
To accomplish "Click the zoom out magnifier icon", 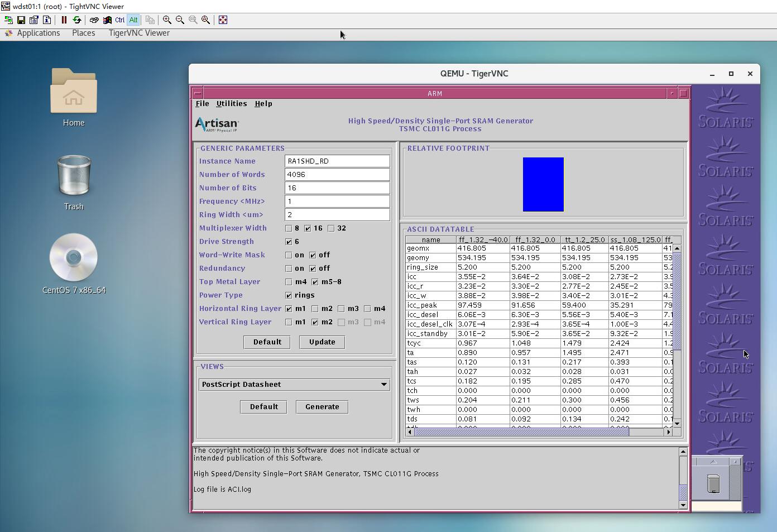I will (x=180, y=20).
